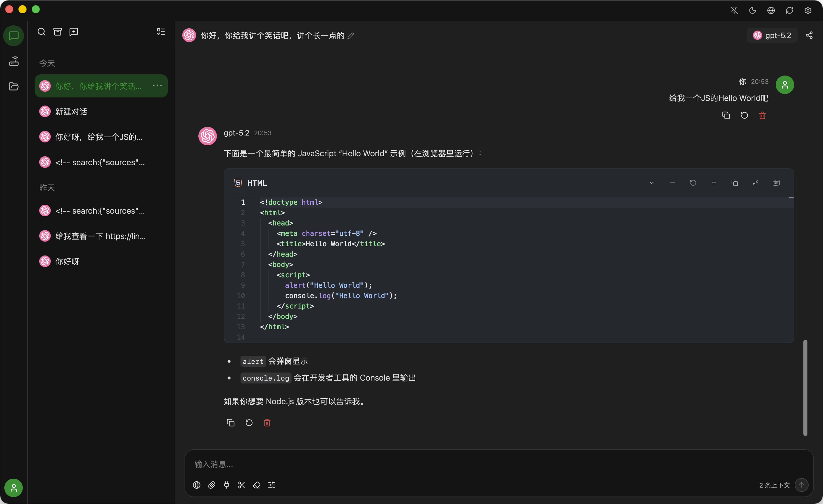823x504 pixels.
Task: Switch to the gpt-5.2 model selector
Action: click(x=772, y=35)
